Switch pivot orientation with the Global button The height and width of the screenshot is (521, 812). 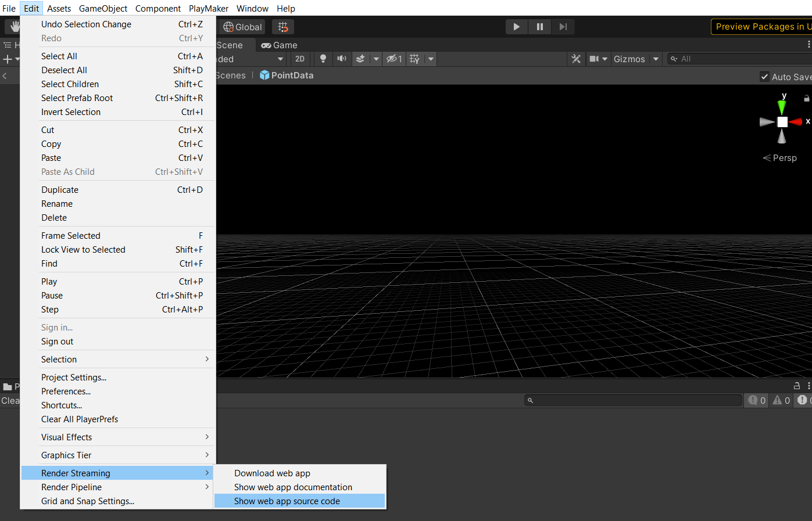(x=242, y=26)
